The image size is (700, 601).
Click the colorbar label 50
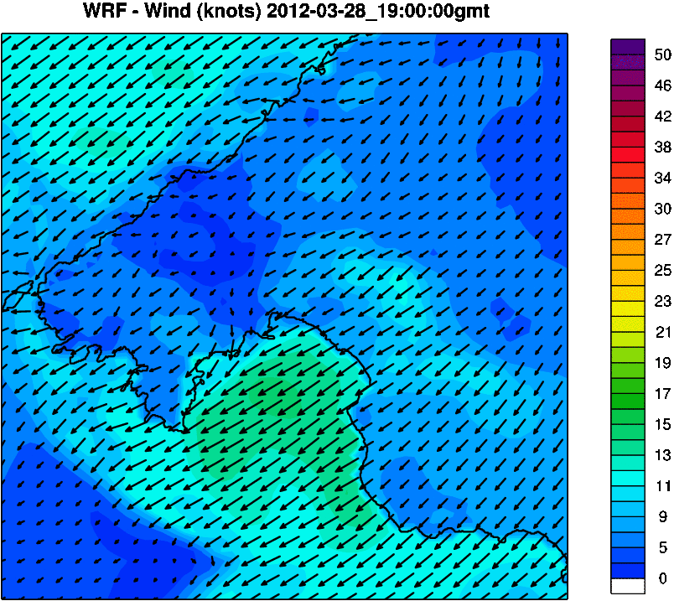tap(663, 55)
